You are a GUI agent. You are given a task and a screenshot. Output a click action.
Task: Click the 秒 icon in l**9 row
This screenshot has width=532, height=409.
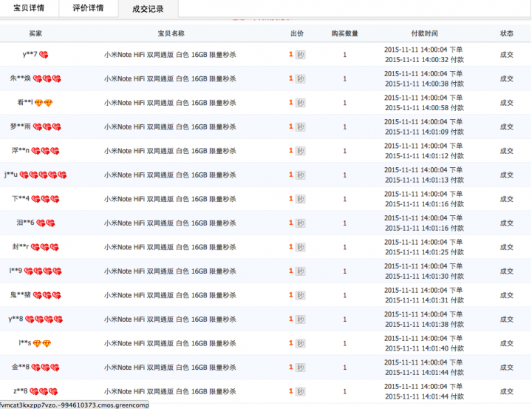click(300, 271)
